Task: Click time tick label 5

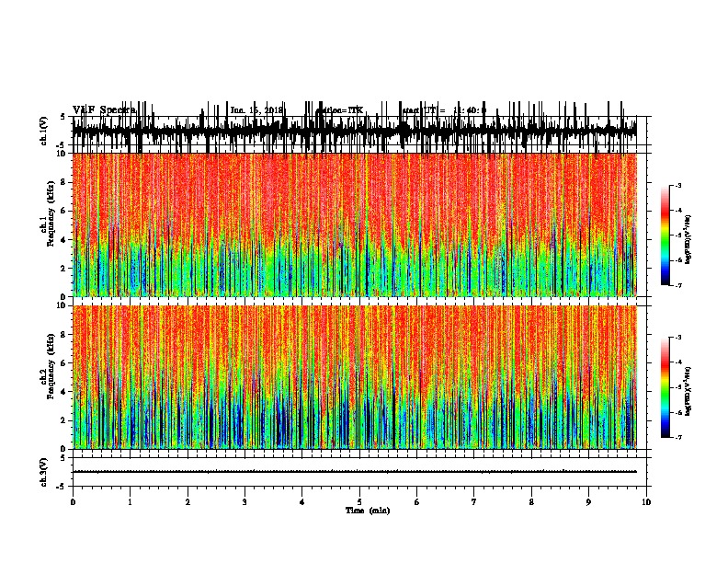Action: [359, 502]
